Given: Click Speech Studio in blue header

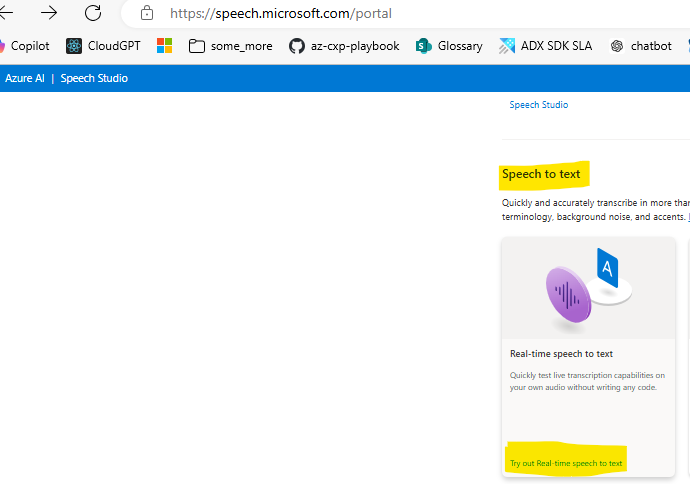Looking at the screenshot, I should click(x=94, y=78).
